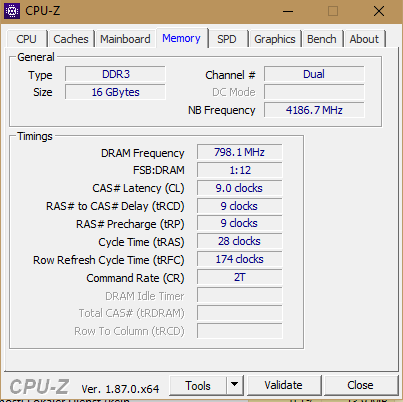The width and height of the screenshot is (403, 402).
Task: Select the empty DC Mode field
Action: tap(314, 92)
